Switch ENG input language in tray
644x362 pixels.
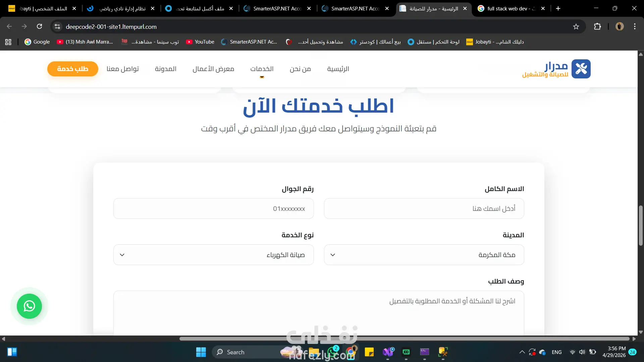pyautogui.click(x=556, y=352)
